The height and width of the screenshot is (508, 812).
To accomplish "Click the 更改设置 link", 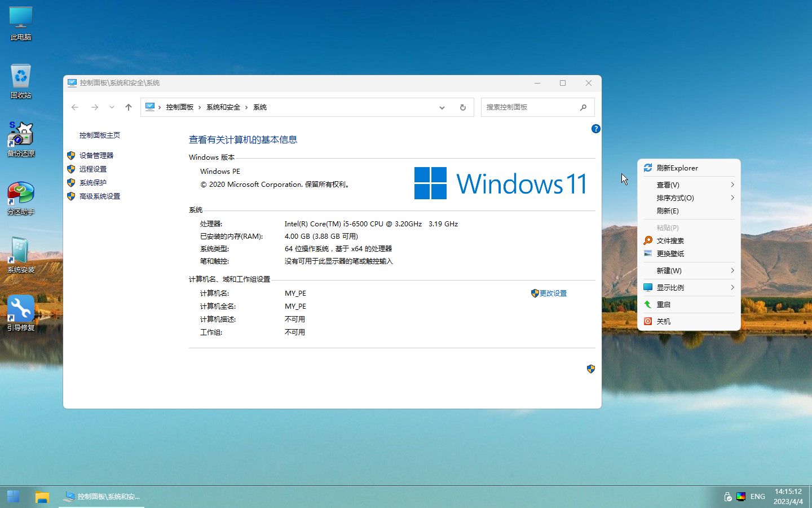I will point(553,294).
